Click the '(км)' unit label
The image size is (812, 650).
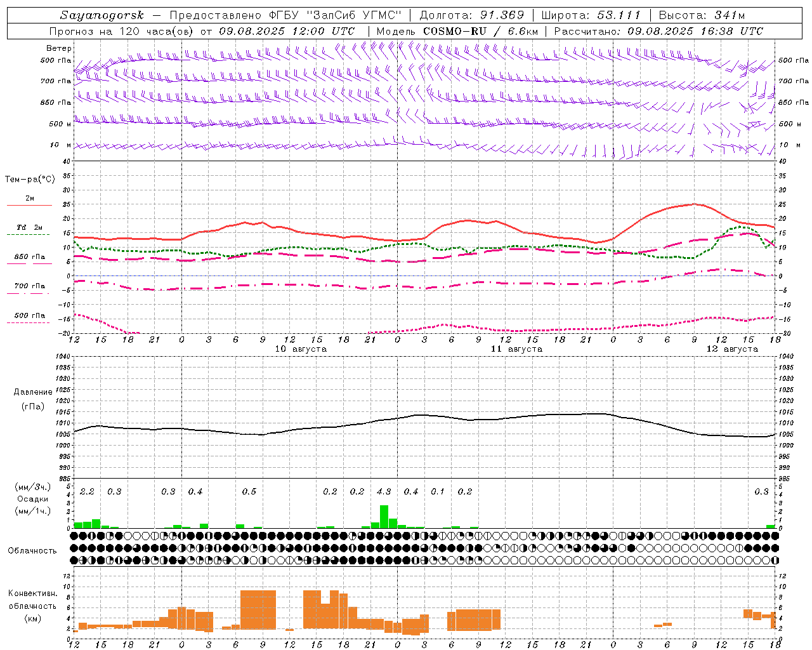32,618
